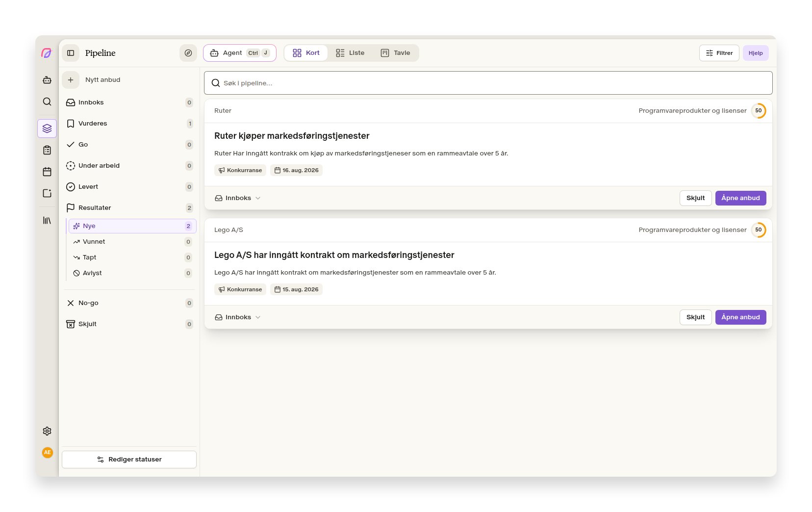Click the compass icon next to Pipeline
Viewport: 812px width, 512px height.
188,53
